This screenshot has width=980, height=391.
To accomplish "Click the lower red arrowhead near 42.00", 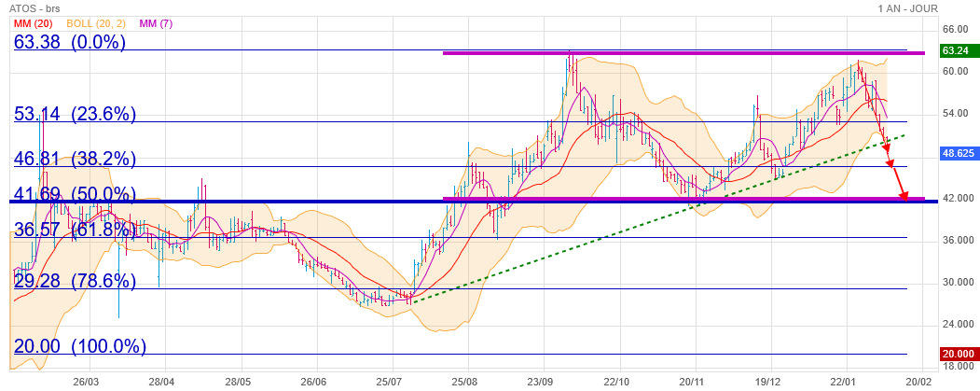I will point(904,196).
